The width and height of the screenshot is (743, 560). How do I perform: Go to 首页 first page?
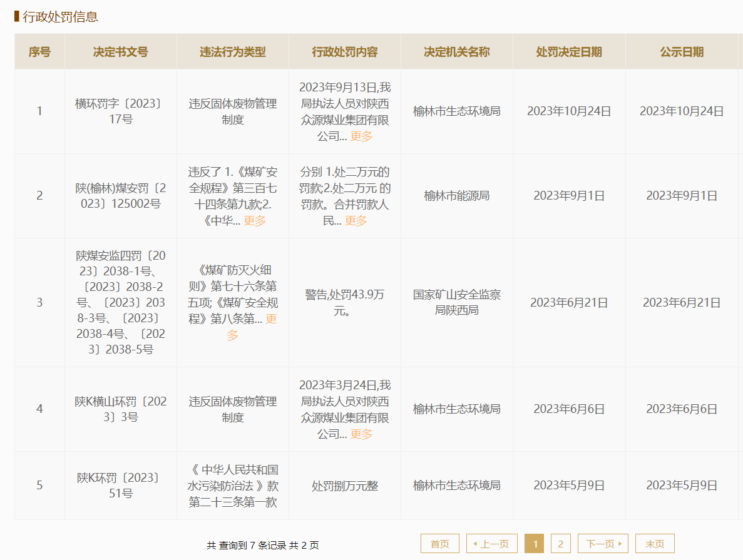click(x=439, y=544)
